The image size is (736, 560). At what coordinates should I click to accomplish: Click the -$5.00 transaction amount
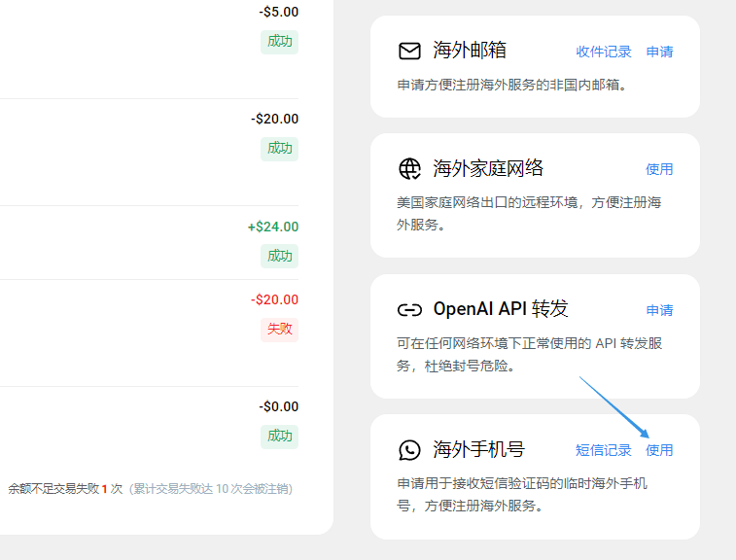pos(279,12)
